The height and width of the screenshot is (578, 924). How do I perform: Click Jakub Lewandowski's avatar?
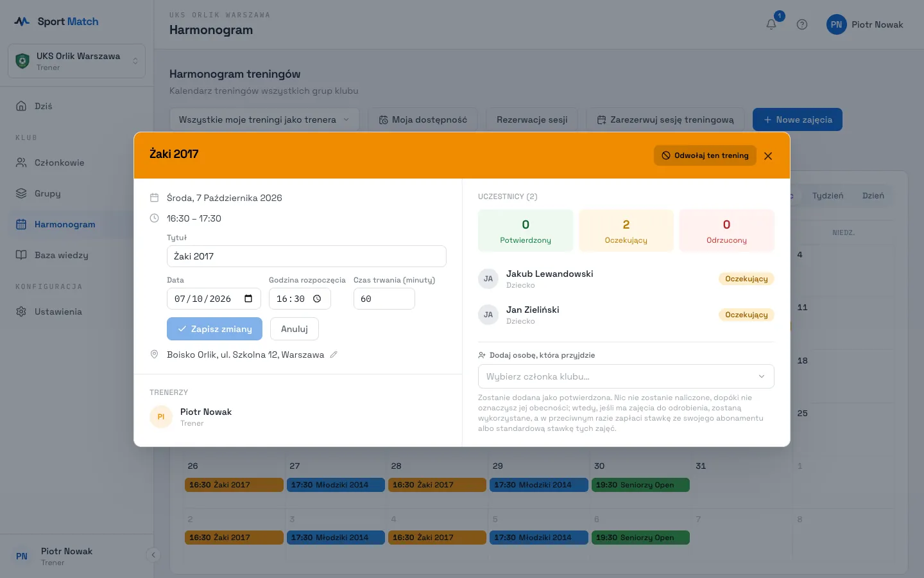pos(488,279)
